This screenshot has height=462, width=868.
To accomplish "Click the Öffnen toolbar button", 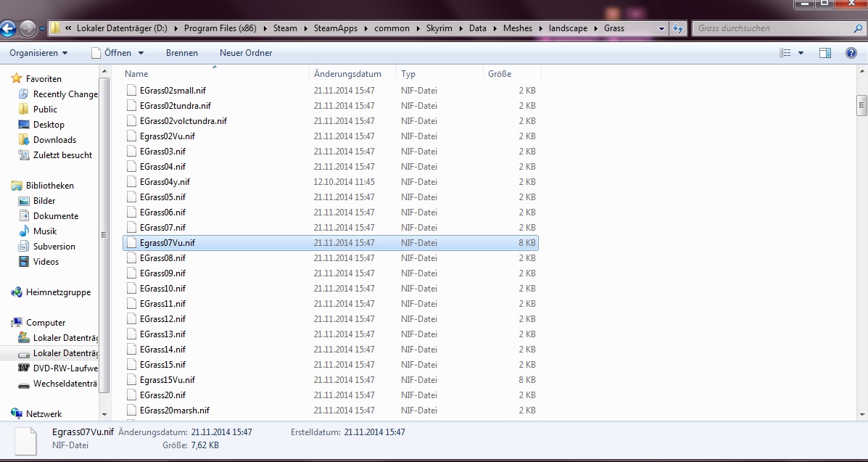I will tap(112, 53).
